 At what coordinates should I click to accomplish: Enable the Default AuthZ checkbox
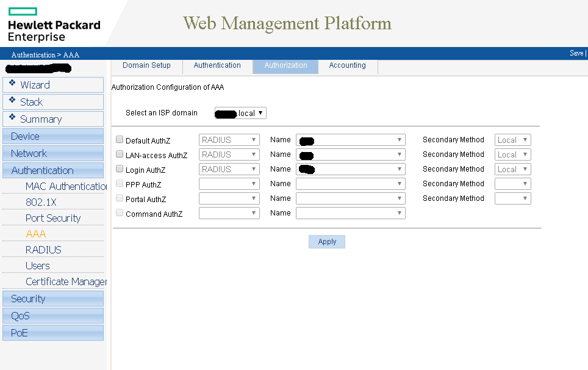(120, 140)
